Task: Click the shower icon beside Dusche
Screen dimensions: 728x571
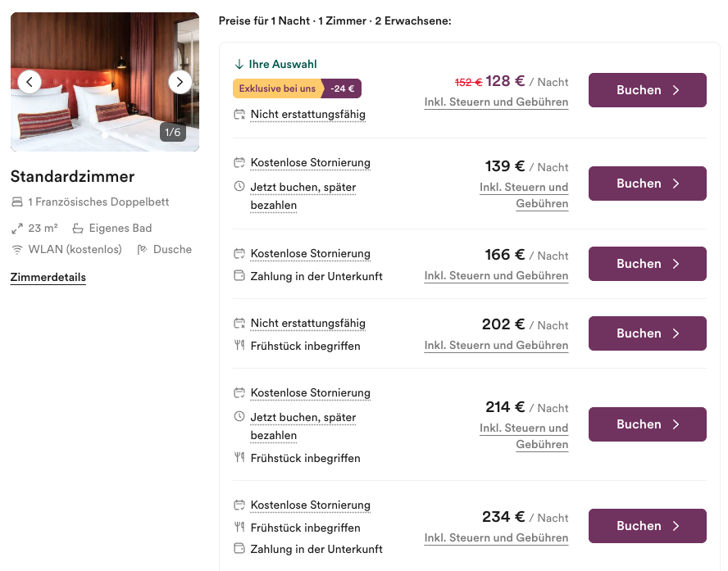Action: 142,250
